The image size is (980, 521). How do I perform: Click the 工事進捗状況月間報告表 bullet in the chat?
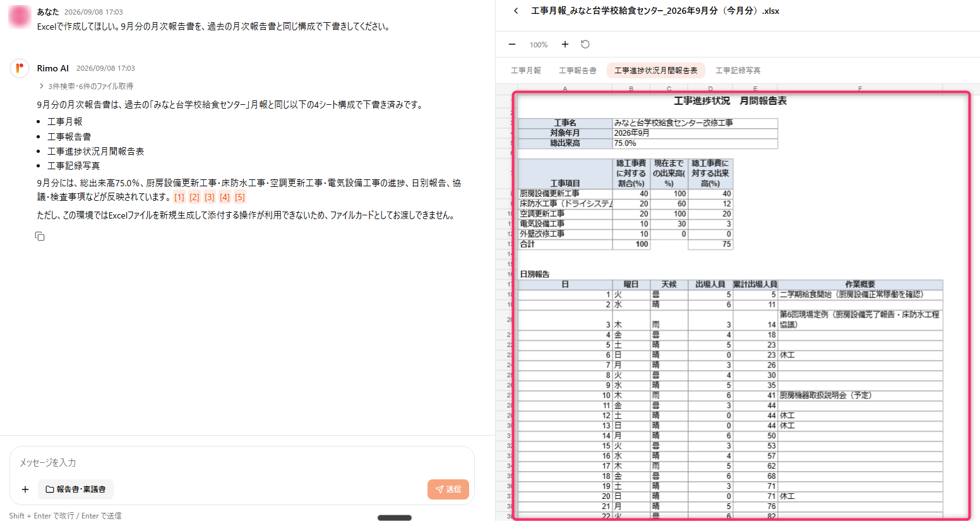coord(96,152)
